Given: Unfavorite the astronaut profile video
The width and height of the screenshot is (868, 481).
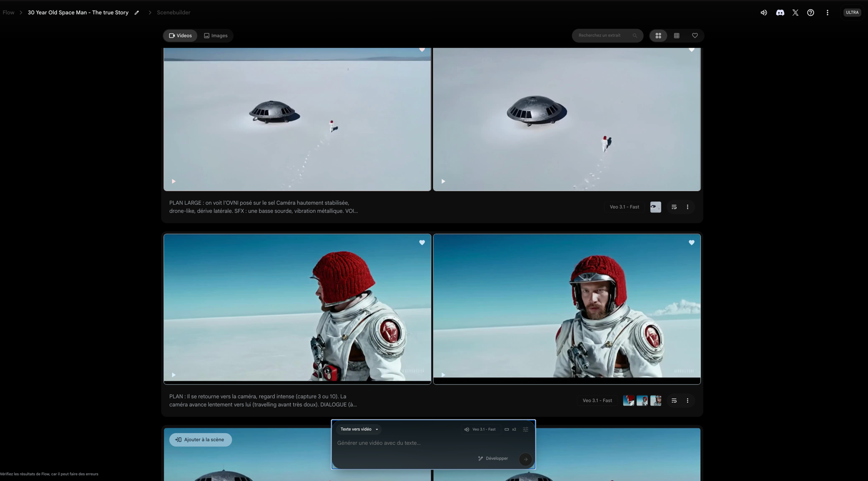Looking at the screenshot, I should point(422,243).
